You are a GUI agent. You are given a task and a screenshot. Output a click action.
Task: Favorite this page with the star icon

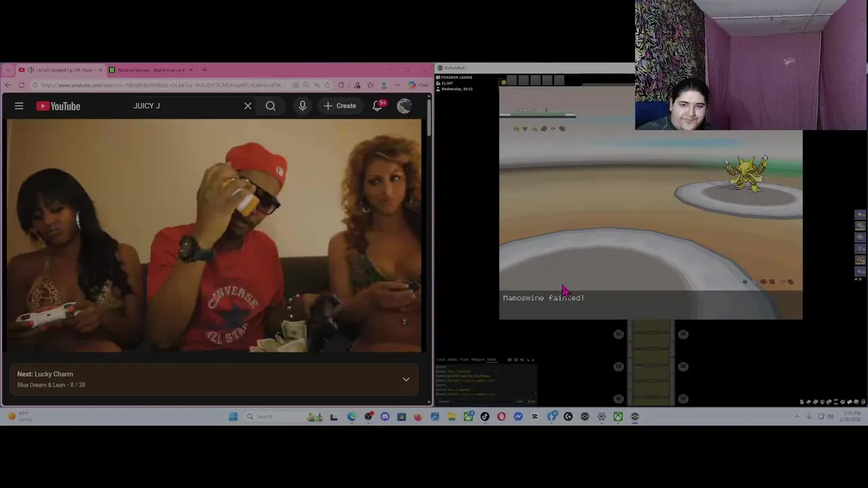coord(328,85)
